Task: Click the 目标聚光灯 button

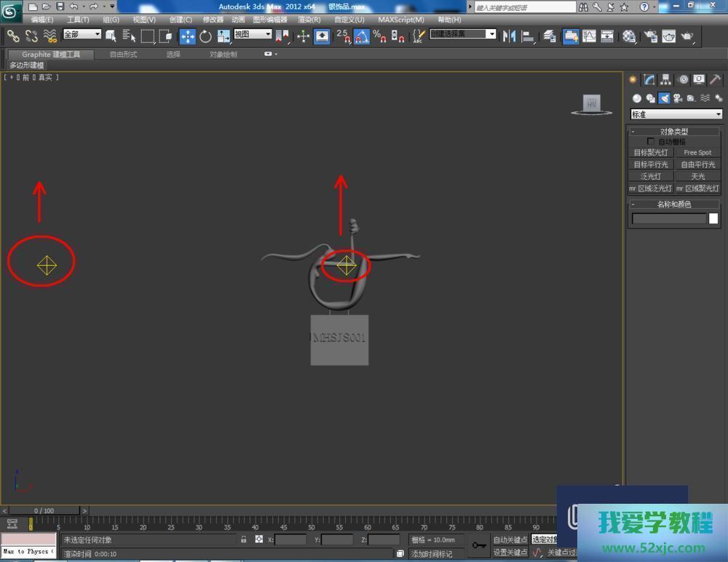Action: [x=650, y=153]
